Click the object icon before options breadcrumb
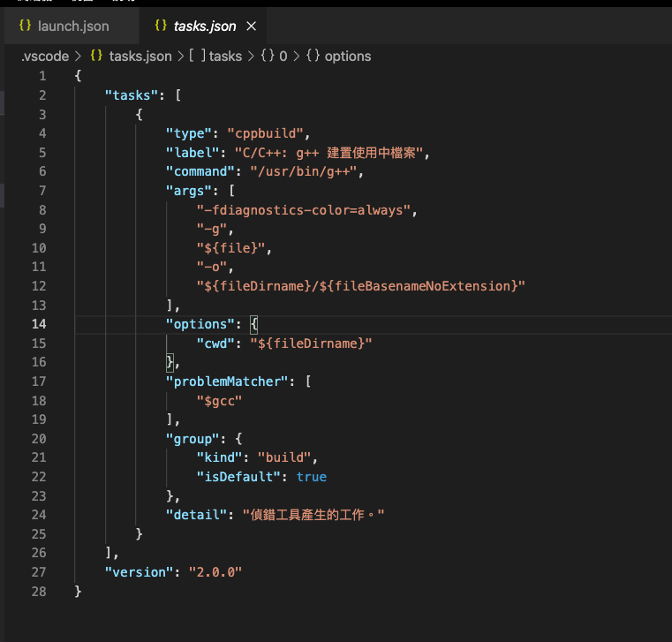This screenshot has height=642, width=672. [313, 56]
